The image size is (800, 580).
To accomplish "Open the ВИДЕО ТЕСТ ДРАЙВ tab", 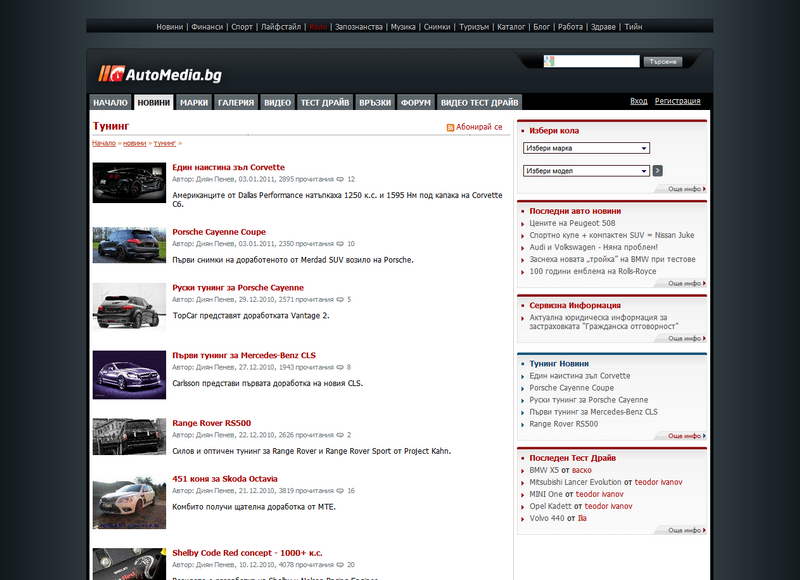I will click(480, 103).
